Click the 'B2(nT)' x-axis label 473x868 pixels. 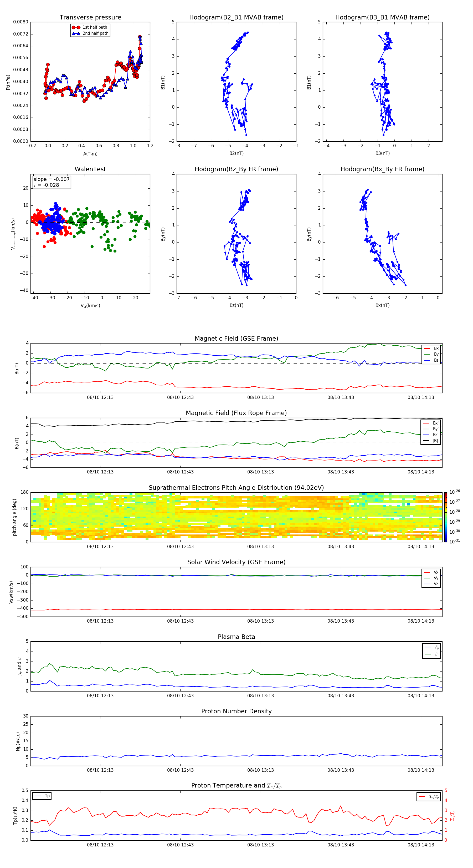pyautogui.click(x=236, y=154)
